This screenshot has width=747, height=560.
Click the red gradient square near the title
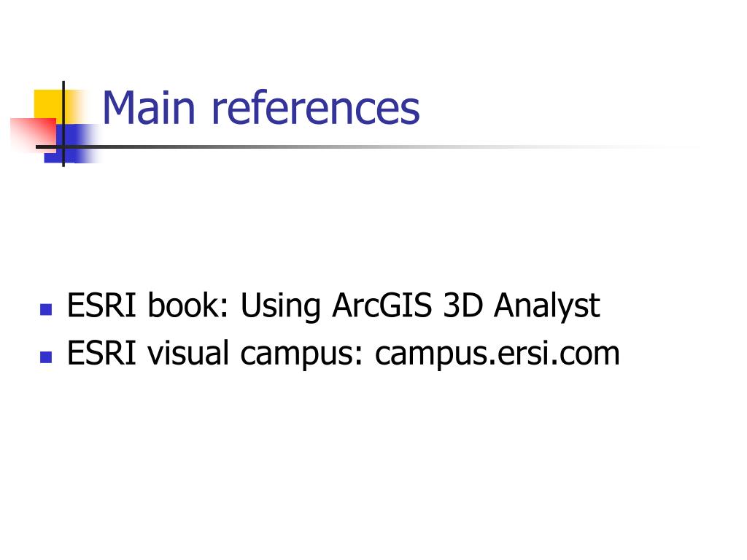click(x=32, y=136)
